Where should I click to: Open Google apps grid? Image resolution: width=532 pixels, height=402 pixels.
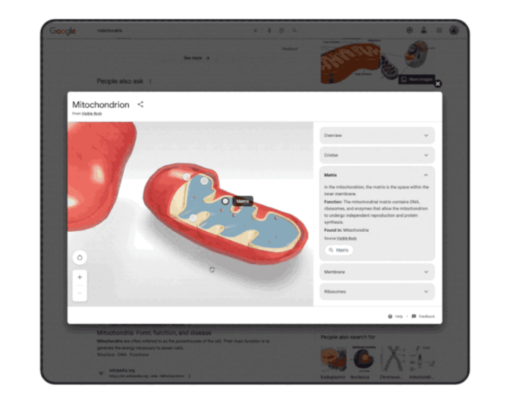coord(439,30)
